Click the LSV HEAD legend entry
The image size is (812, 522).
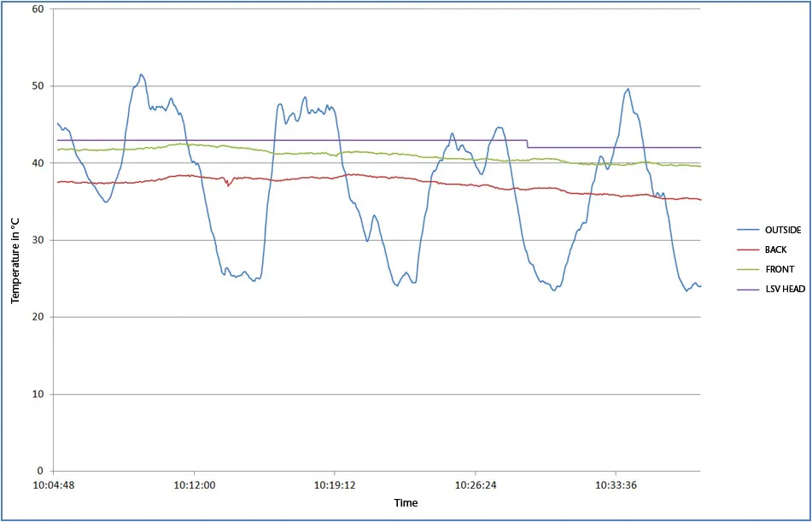[771, 289]
